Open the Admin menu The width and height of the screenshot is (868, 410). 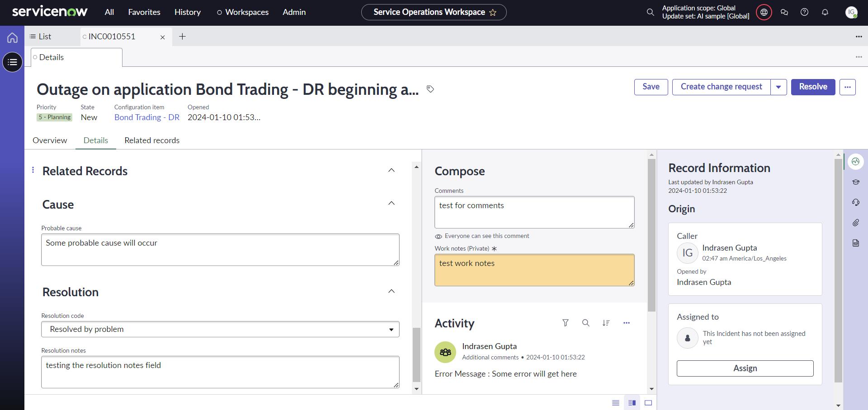pyautogui.click(x=294, y=12)
